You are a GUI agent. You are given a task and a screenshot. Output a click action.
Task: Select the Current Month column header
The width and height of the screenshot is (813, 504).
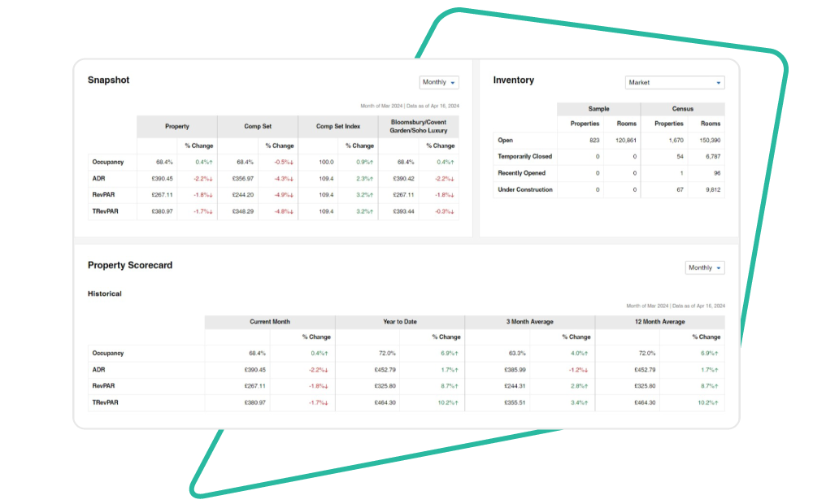click(x=269, y=322)
